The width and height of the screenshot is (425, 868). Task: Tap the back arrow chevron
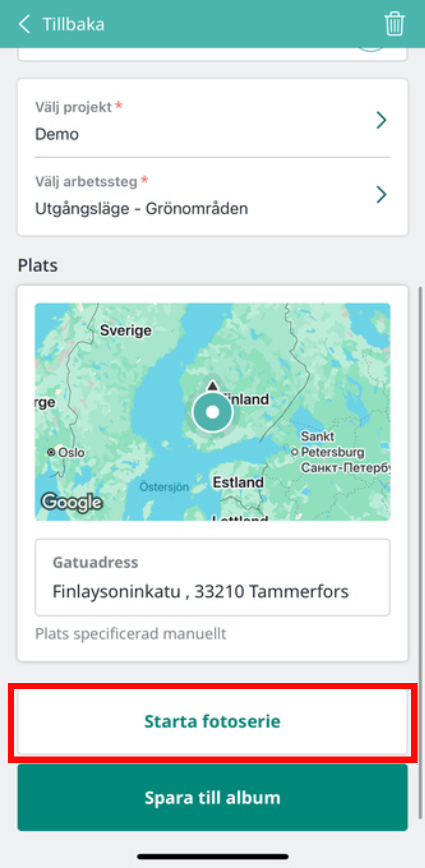[x=24, y=24]
